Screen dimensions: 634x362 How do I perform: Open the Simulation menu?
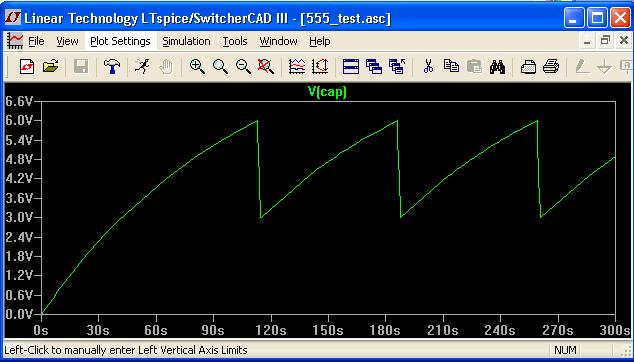point(186,41)
